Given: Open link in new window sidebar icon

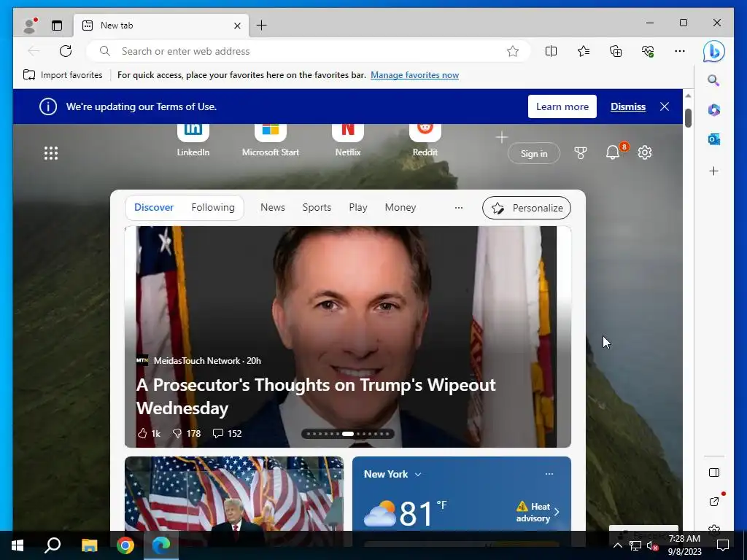Looking at the screenshot, I should point(713,502).
